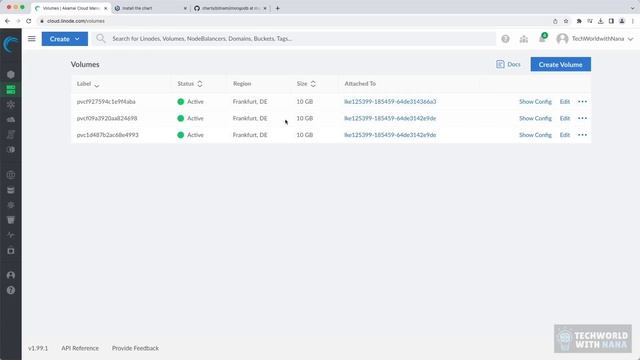Open the community icon in top bar

pyautogui.click(x=524, y=39)
